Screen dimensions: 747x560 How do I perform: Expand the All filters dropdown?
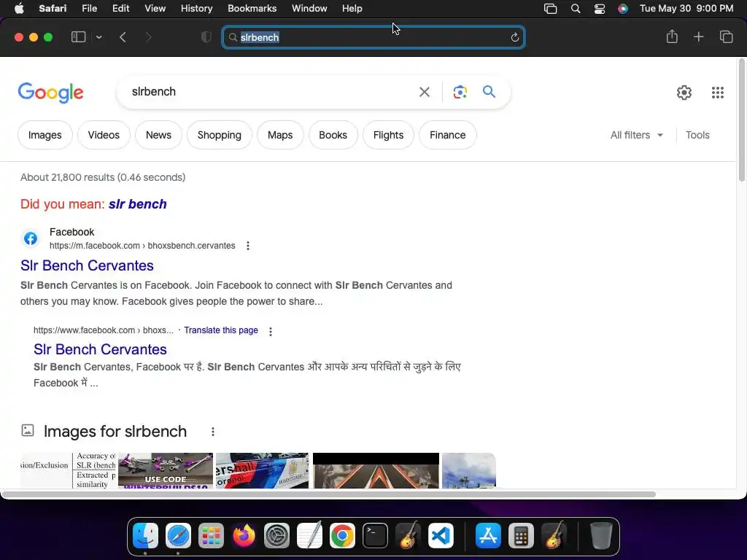click(x=636, y=135)
